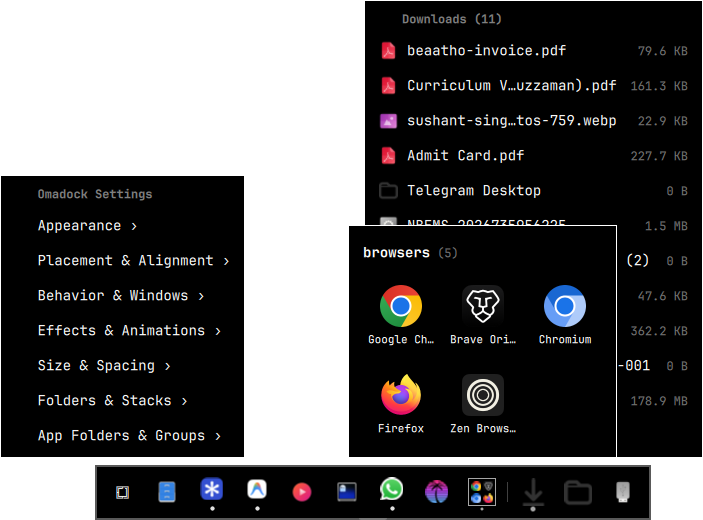Click the Downloads (11) header
This screenshot has height=520, width=703.
tap(451, 19)
